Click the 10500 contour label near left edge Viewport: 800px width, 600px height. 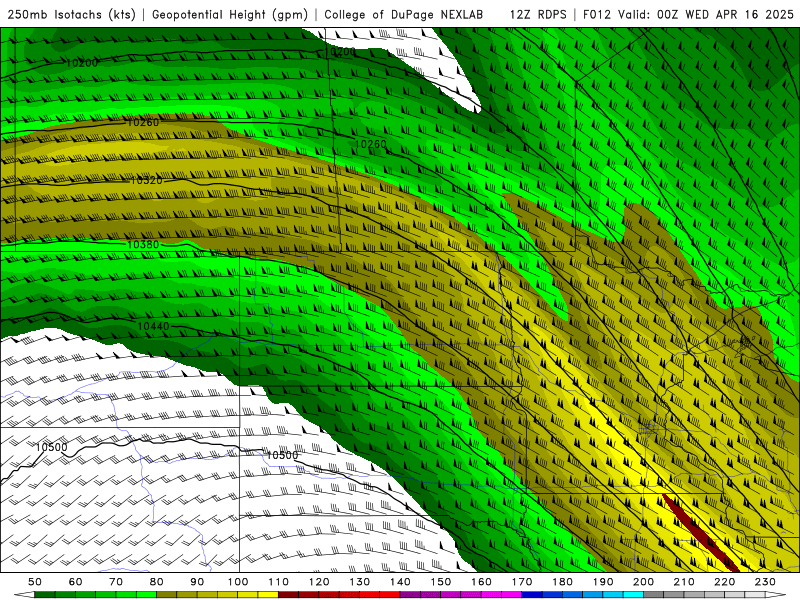pyautogui.click(x=52, y=447)
